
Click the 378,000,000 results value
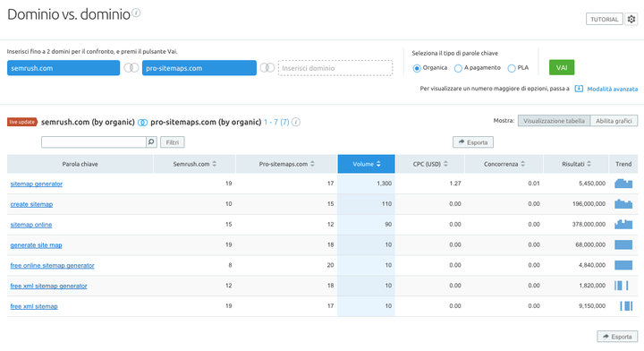point(589,225)
